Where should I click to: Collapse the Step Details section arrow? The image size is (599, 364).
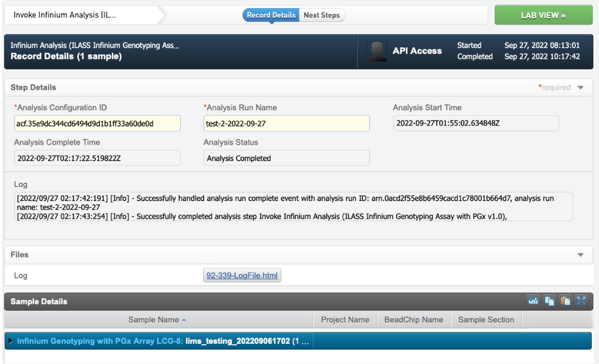tap(580, 88)
